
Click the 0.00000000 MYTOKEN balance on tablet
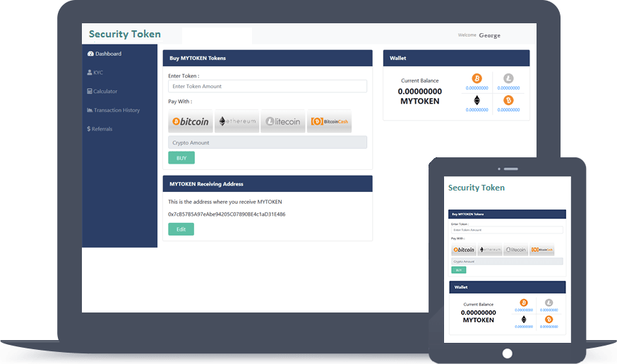(479, 317)
